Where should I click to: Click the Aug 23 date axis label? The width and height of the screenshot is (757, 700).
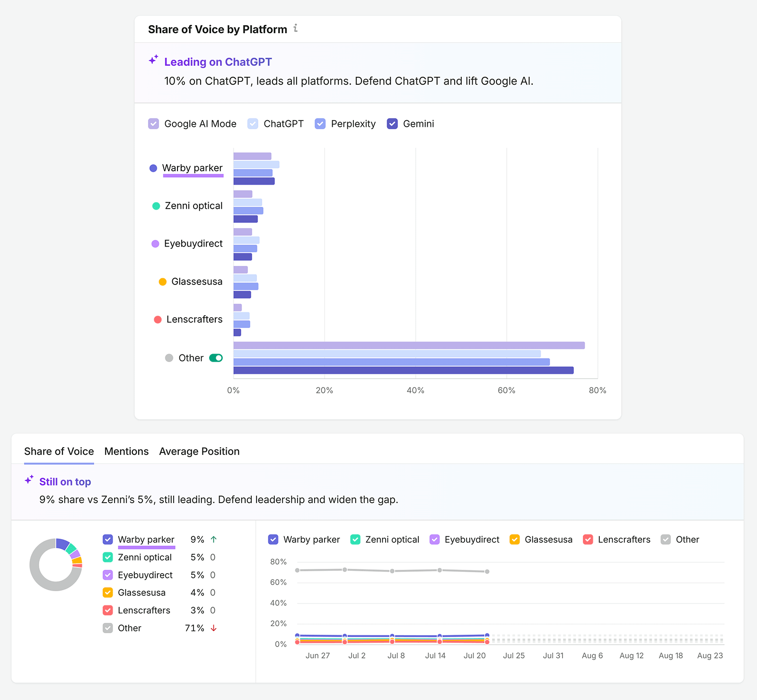[710, 656]
